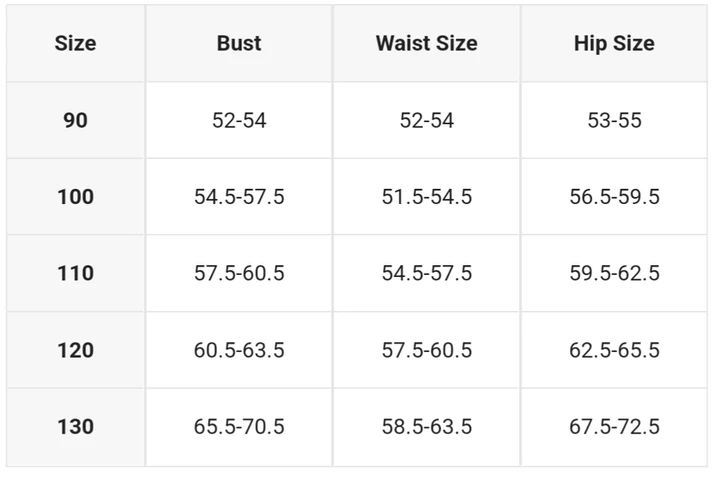
Task: Click bust value 54.5-57.5 for size 100
Action: (239, 197)
